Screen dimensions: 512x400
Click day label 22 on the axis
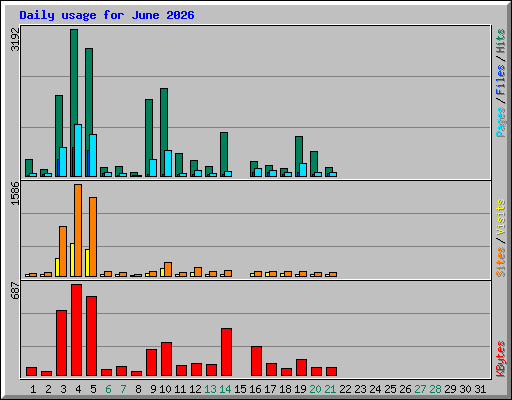[x=345, y=389]
